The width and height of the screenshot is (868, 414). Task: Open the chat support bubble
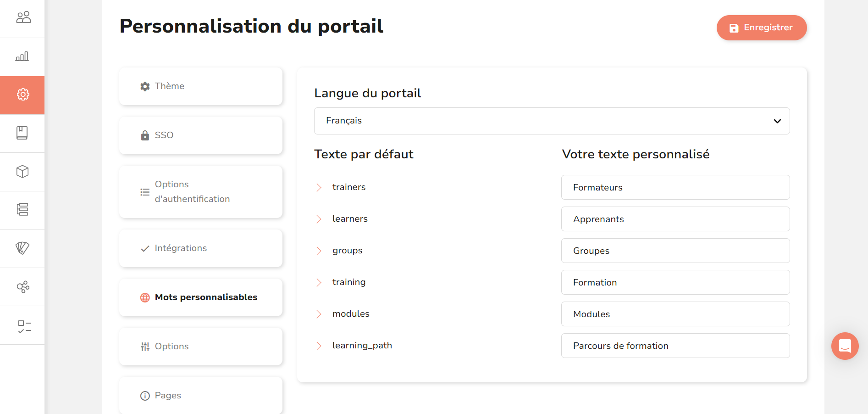tap(845, 346)
